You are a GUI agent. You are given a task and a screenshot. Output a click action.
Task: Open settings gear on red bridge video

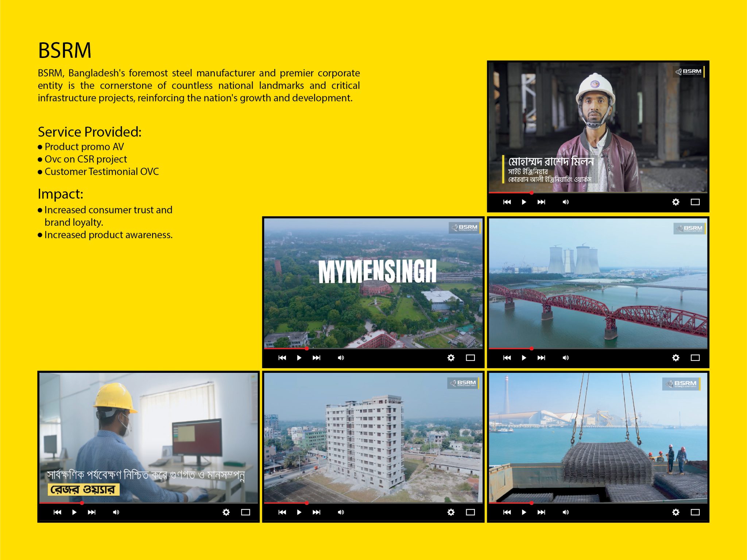coord(676,358)
